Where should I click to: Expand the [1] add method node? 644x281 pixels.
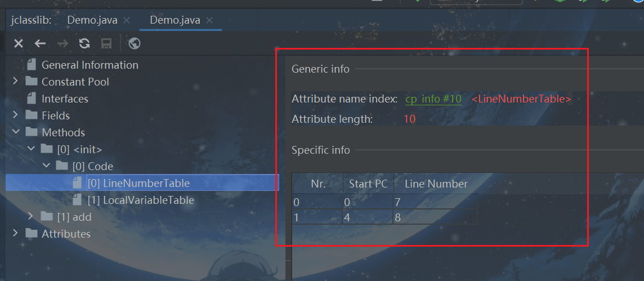[30, 217]
